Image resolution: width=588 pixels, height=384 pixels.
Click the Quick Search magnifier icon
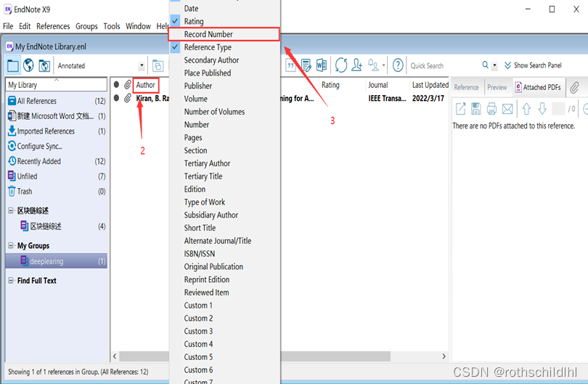485,65
